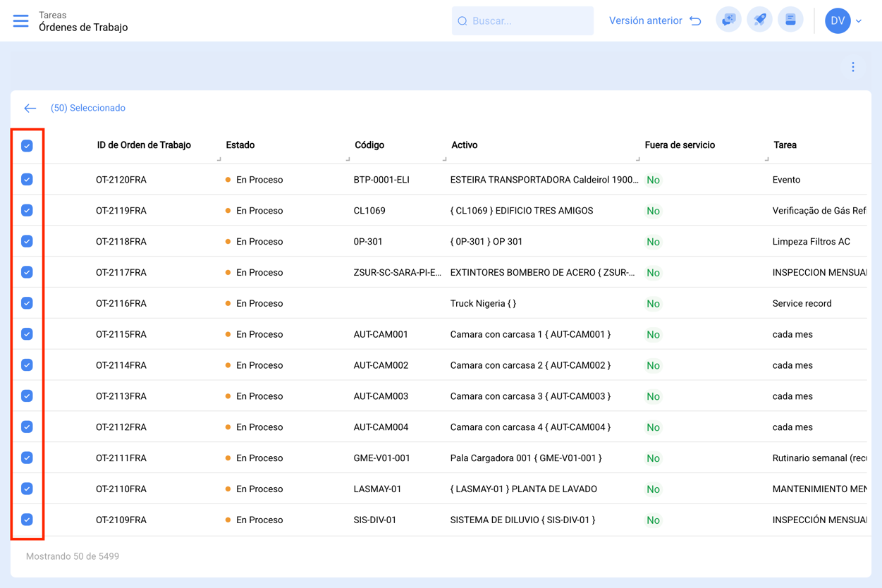
Task: Expand the user account dropdown arrow
Action: [859, 21]
